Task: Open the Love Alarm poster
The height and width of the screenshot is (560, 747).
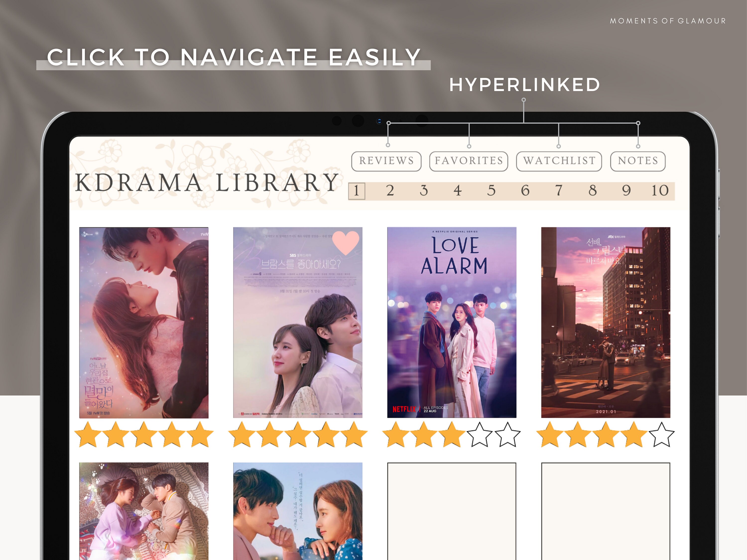Action: tap(451, 322)
